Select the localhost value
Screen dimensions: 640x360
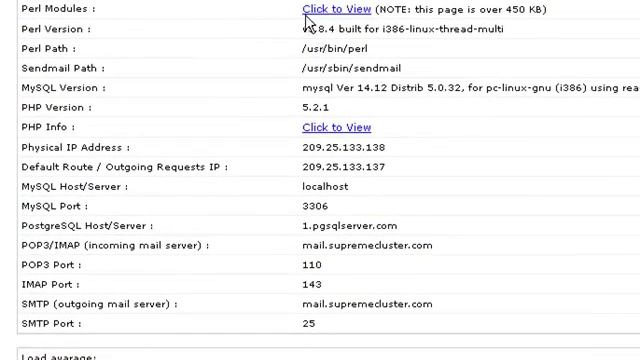pyautogui.click(x=325, y=187)
